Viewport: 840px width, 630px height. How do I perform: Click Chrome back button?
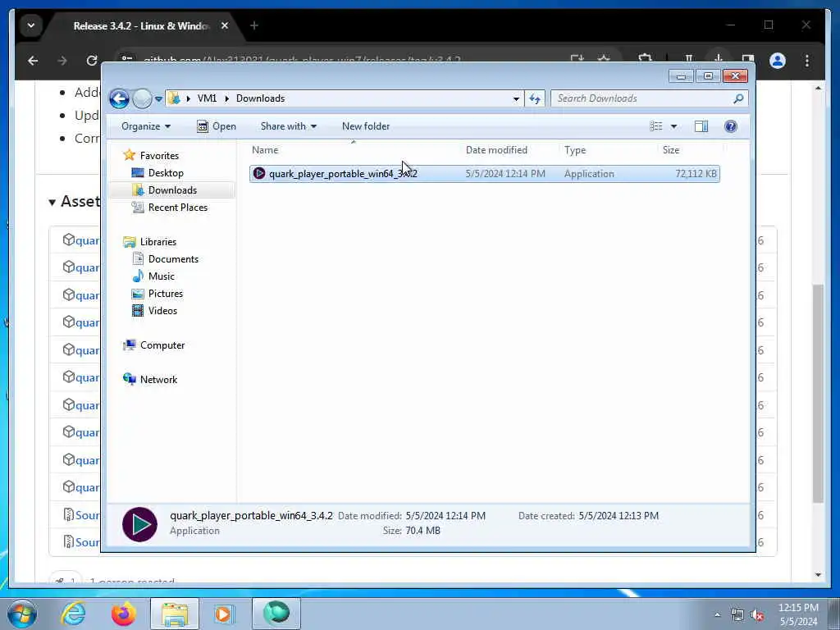tap(33, 61)
